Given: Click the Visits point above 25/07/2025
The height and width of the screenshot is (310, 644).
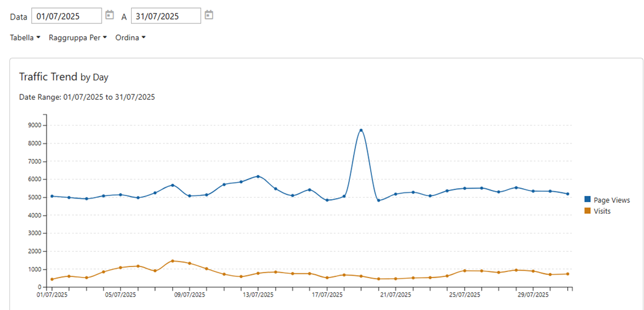Looking at the screenshot, I should [x=464, y=271].
